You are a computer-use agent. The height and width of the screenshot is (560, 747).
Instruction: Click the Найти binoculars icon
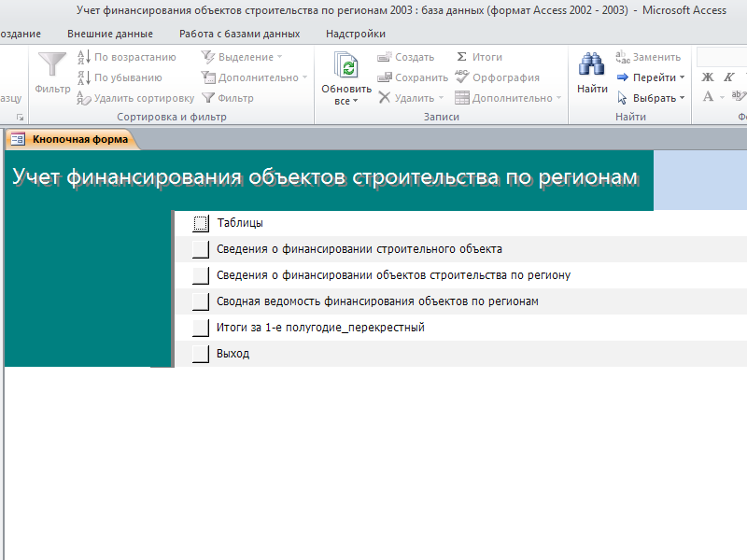coord(591,64)
